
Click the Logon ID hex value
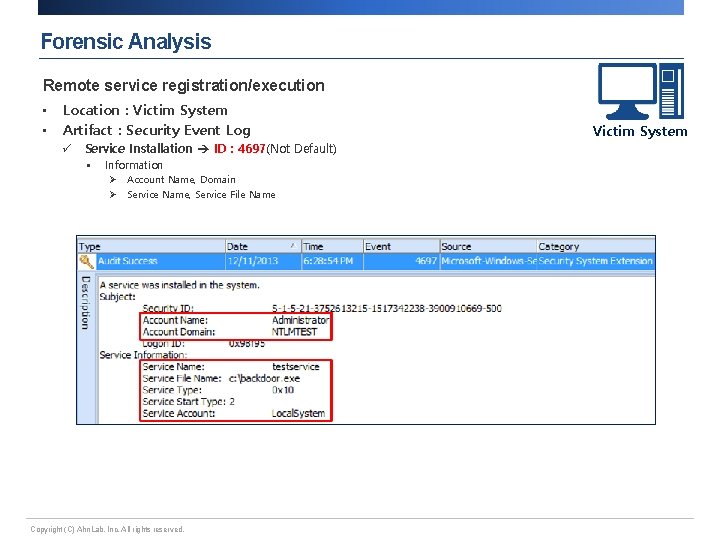click(x=247, y=343)
